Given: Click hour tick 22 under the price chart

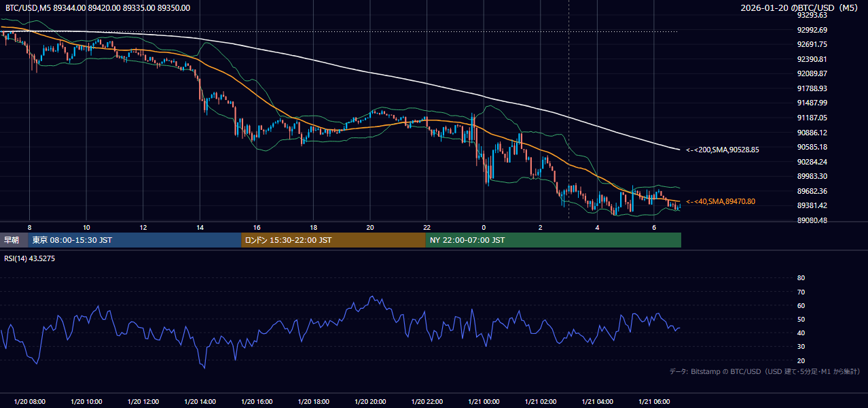Looking at the screenshot, I should tap(427, 227).
